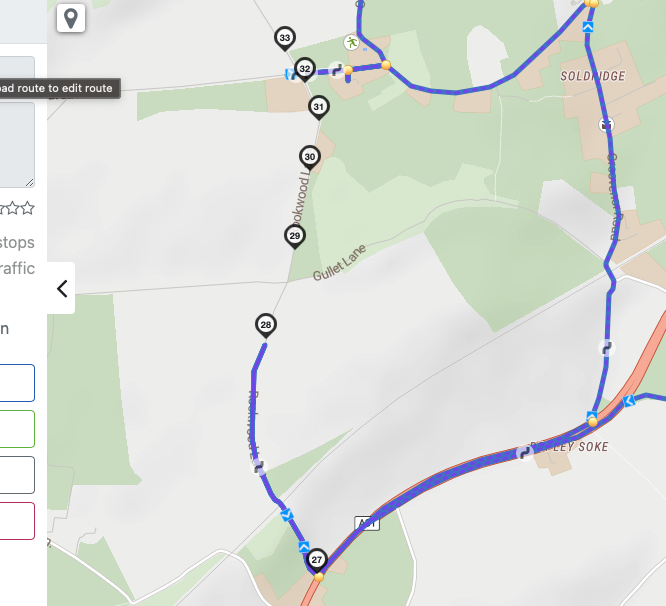
Task: Click waypoint marker 30
Action: pos(310,158)
